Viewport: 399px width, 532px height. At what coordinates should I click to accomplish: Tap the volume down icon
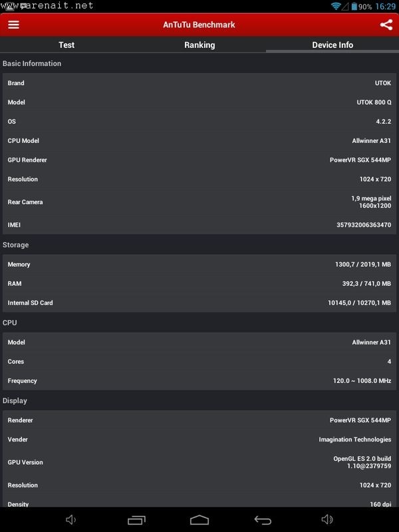pos(71,519)
